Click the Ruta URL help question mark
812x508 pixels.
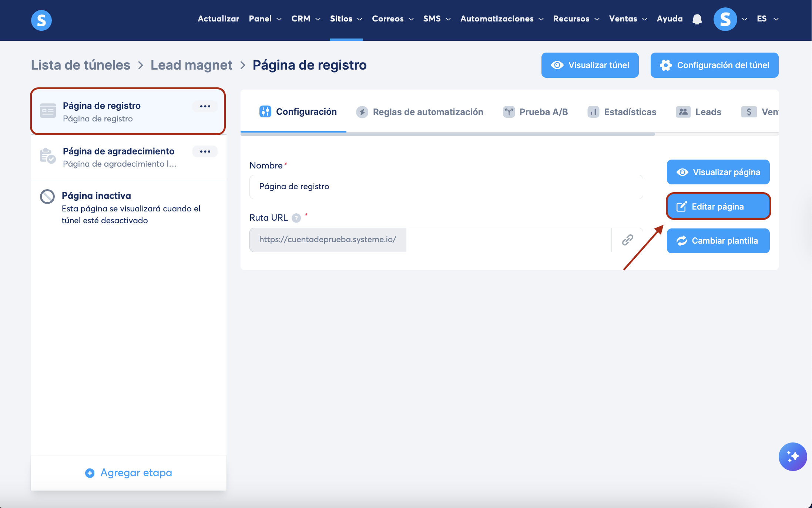pos(296,218)
